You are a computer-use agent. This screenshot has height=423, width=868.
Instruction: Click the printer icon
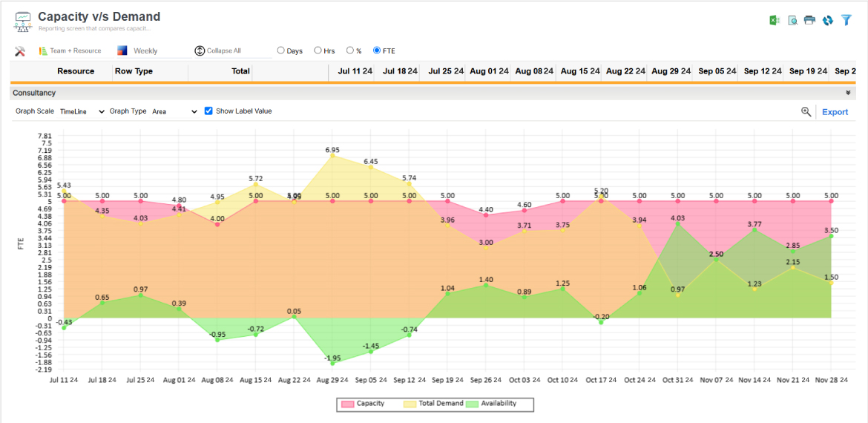point(810,21)
